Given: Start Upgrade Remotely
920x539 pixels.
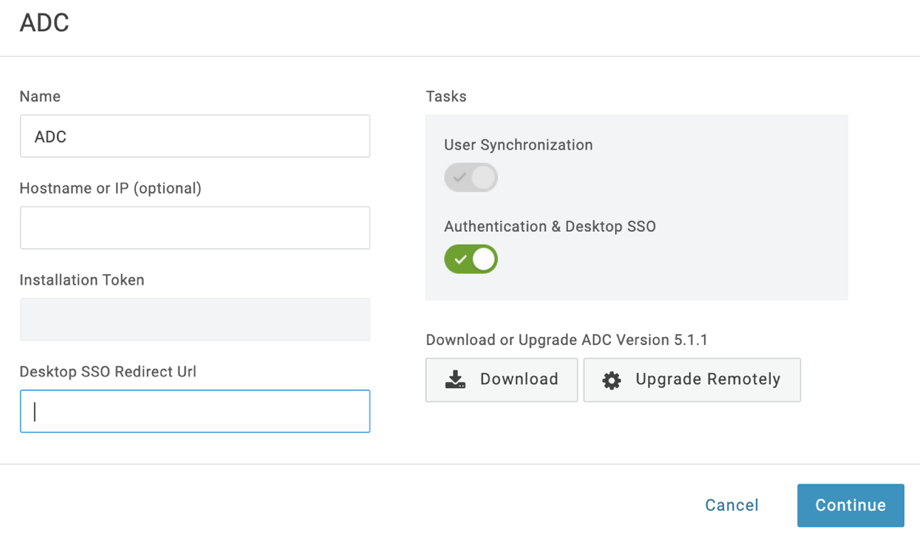Looking at the screenshot, I should click(692, 380).
